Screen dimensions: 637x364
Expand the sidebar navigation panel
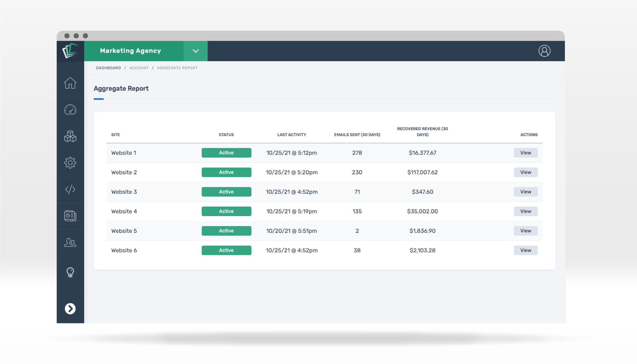pyautogui.click(x=70, y=308)
